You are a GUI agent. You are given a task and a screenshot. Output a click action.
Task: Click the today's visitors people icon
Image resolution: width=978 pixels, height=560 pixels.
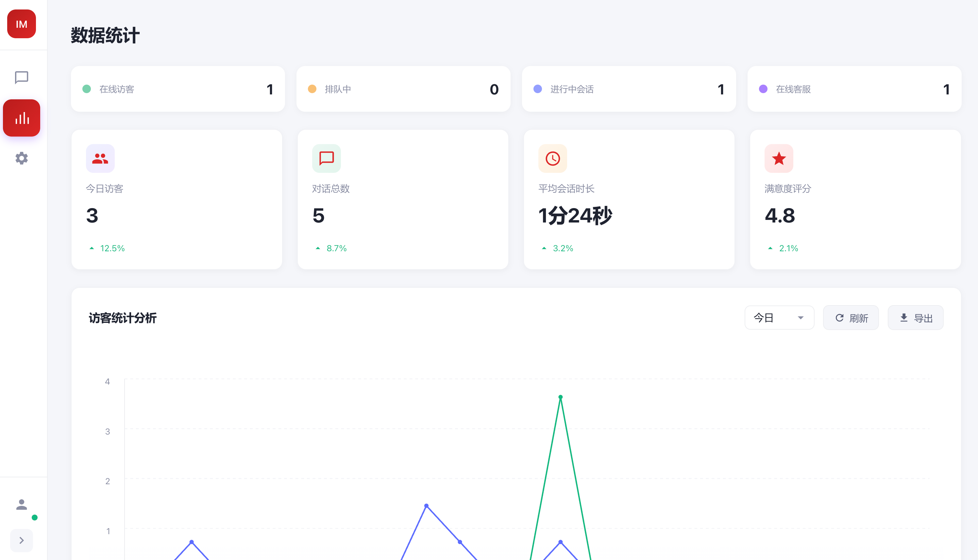point(100,158)
